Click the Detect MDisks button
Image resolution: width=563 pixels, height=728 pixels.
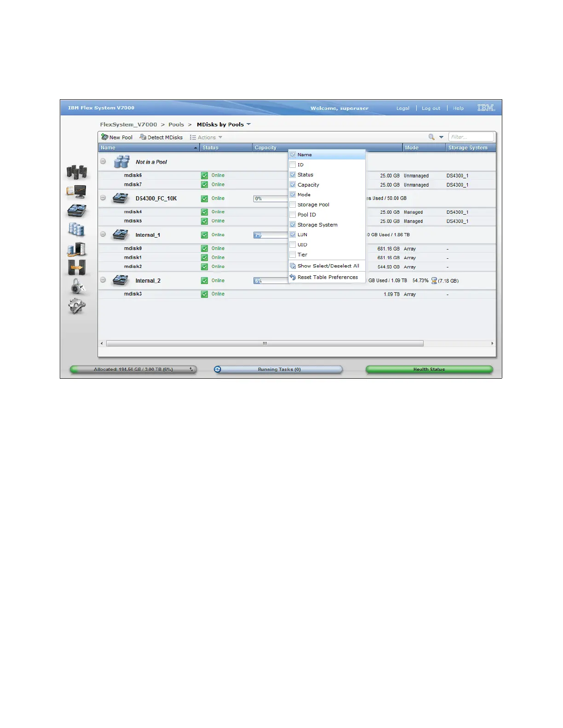161,137
